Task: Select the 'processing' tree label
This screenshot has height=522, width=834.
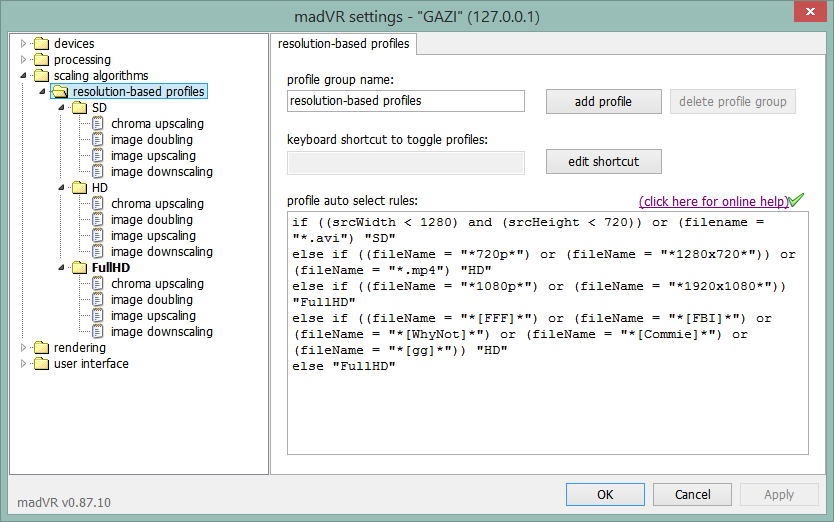Action: pyautogui.click(x=82, y=60)
